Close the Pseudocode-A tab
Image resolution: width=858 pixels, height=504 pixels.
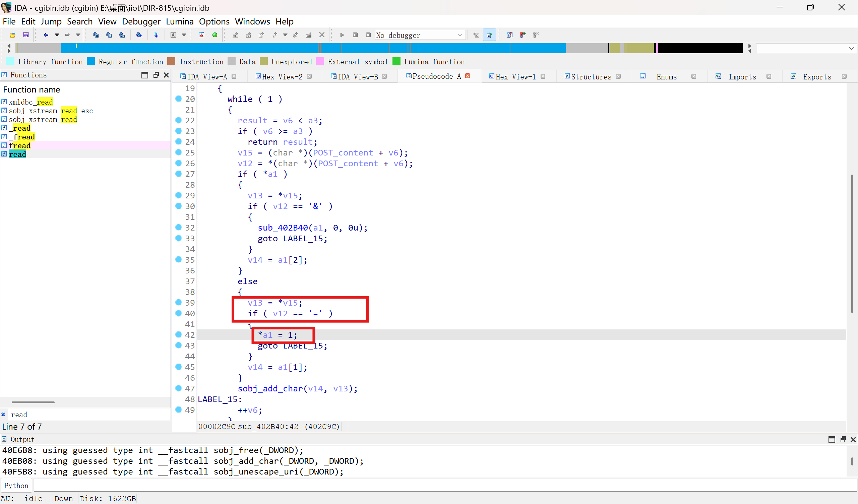tap(468, 76)
